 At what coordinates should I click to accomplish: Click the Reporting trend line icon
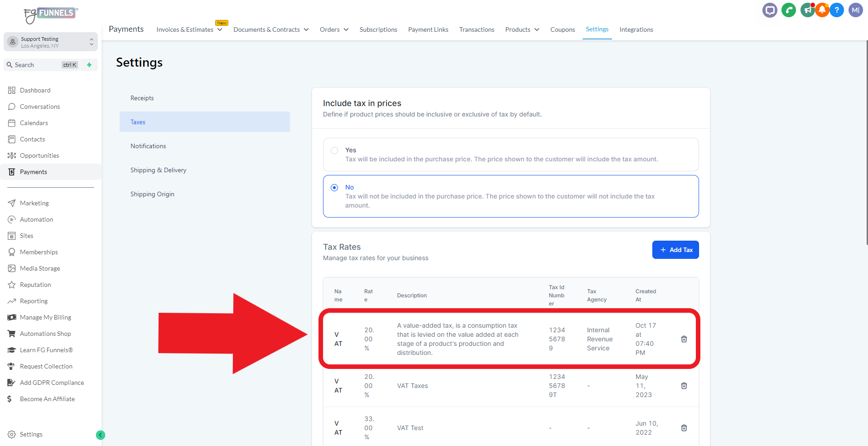(12, 301)
